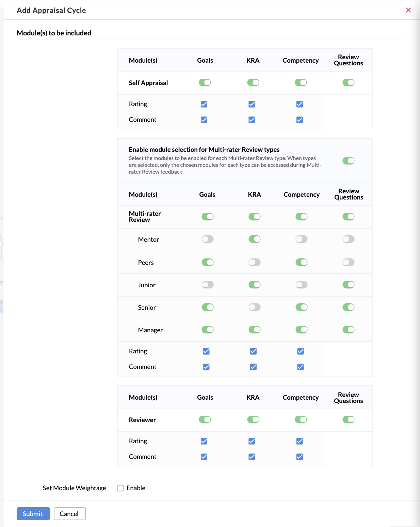Uncheck Reviewer Comment for Goals
The width and height of the screenshot is (420, 527).
tap(204, 457)
